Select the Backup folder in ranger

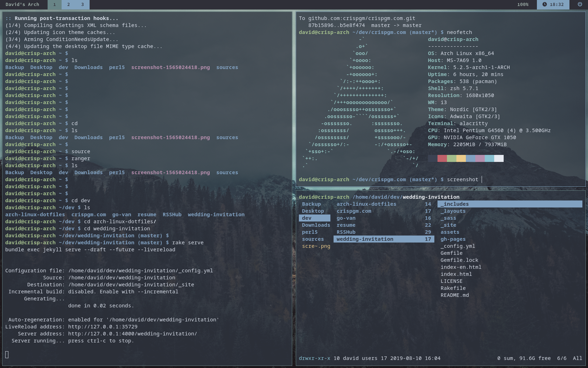point(311,204)
